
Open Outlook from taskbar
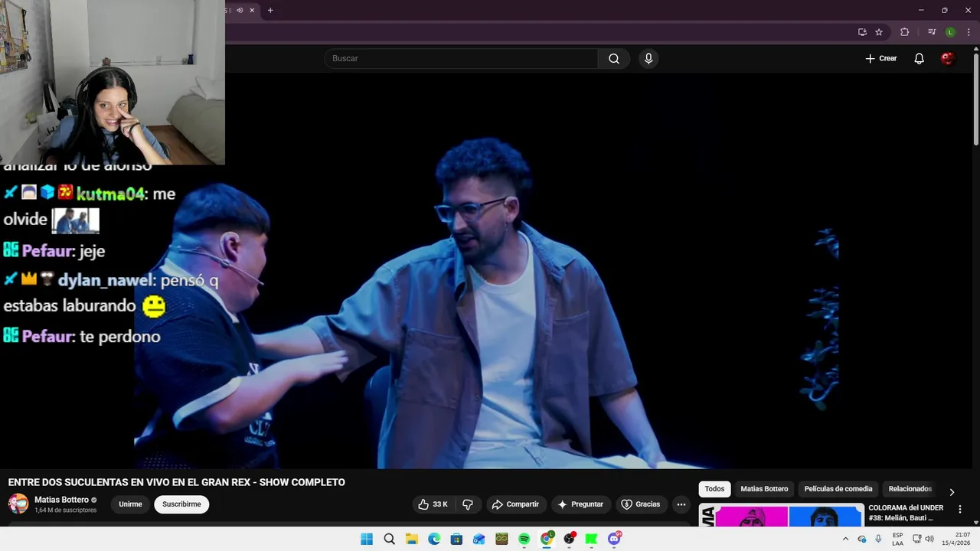pos(479,539)
